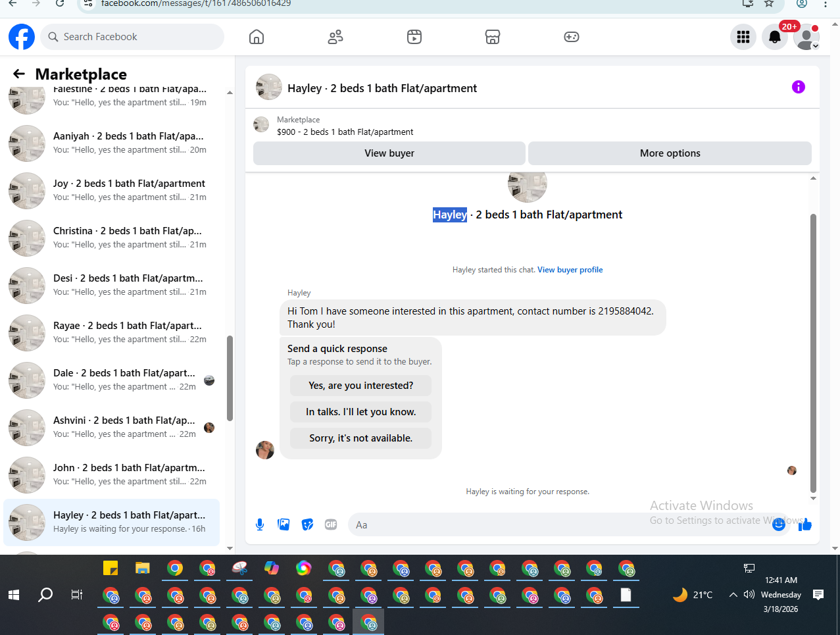Send a thumbs-up like
The height and width of the screenshot is (635, 840).
tap(805, 524)
